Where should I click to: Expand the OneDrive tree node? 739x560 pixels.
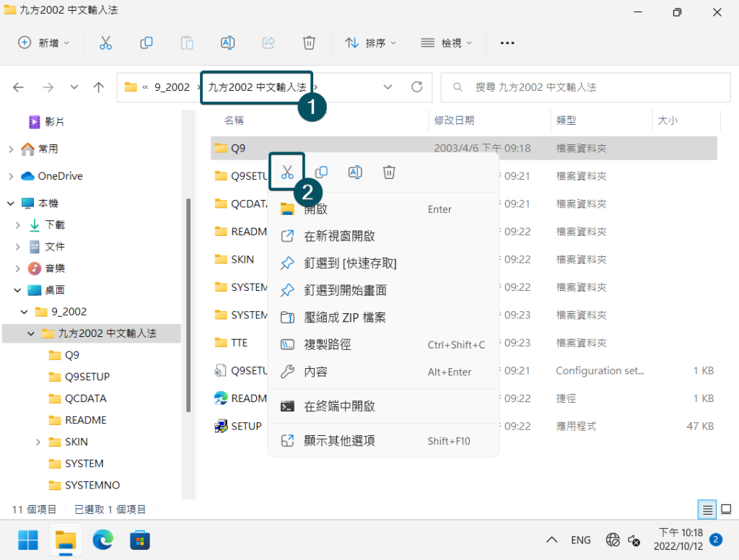[x=11, y=176]
